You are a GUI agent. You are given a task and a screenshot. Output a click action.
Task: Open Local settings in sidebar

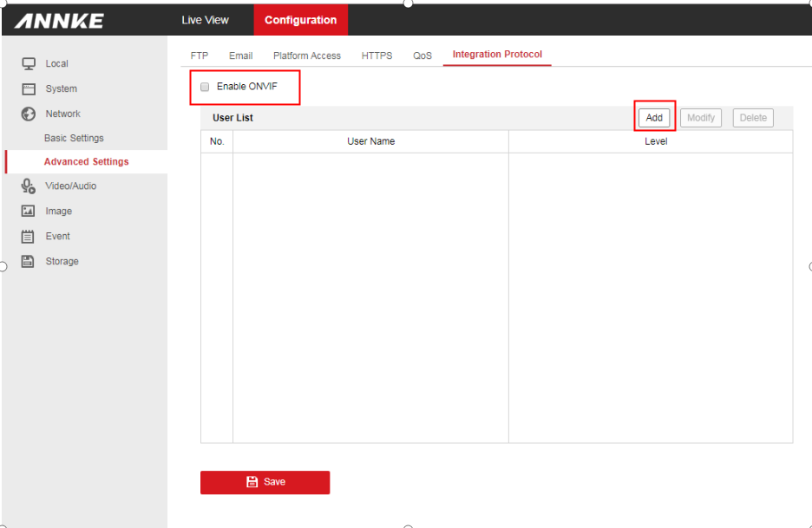(x=57, y=63)
